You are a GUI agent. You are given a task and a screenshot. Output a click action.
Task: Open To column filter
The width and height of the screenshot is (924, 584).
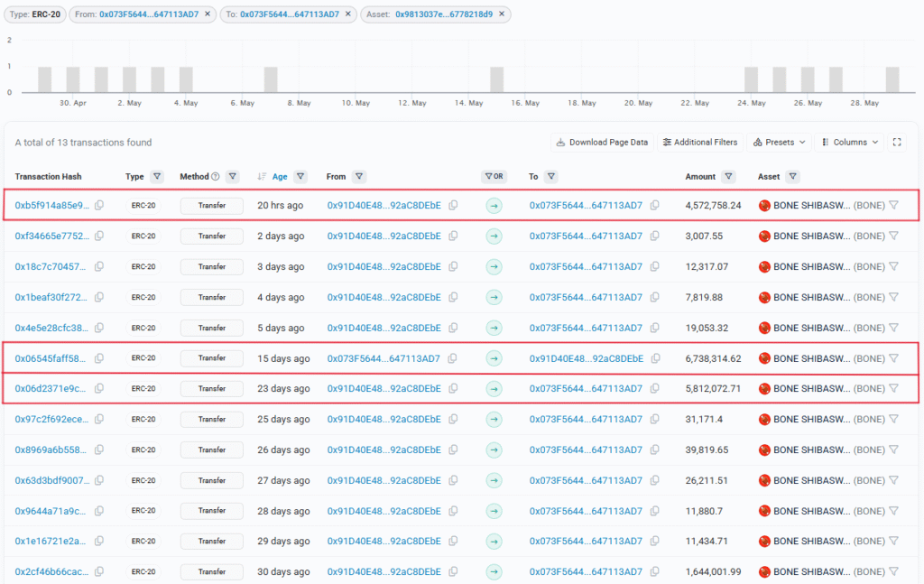click(x=551, y=176)
